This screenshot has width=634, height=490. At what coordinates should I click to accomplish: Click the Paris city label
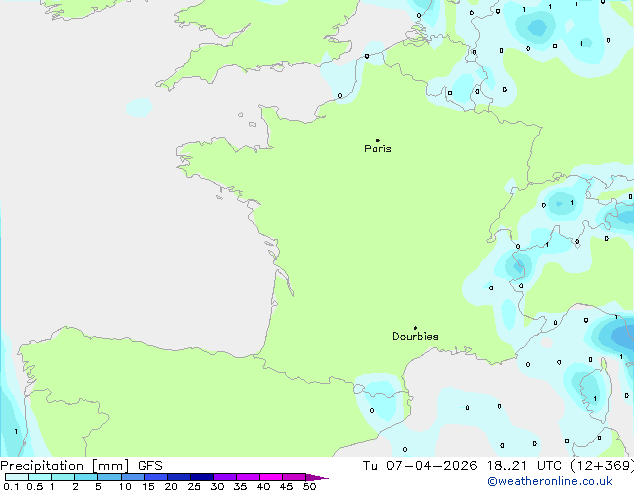378,149
